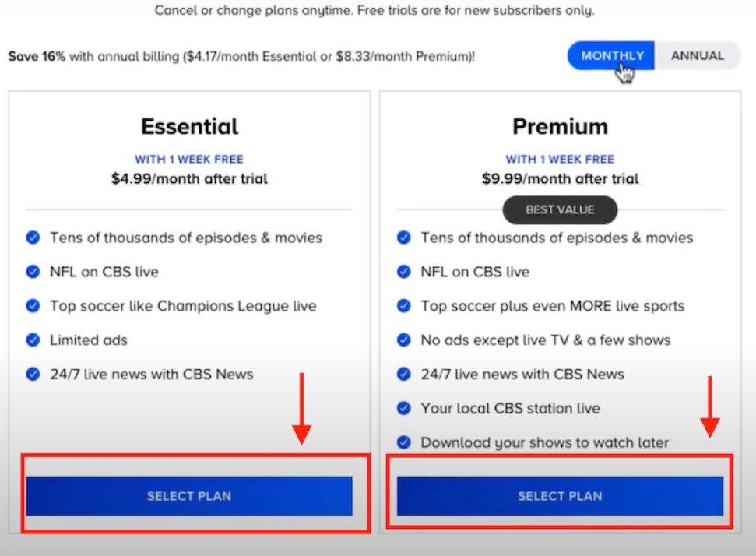Image resolution: width=756 pixels, height=556 pixels.
Task: Switch to the Premium pricing tab
Action: point(560,126)
